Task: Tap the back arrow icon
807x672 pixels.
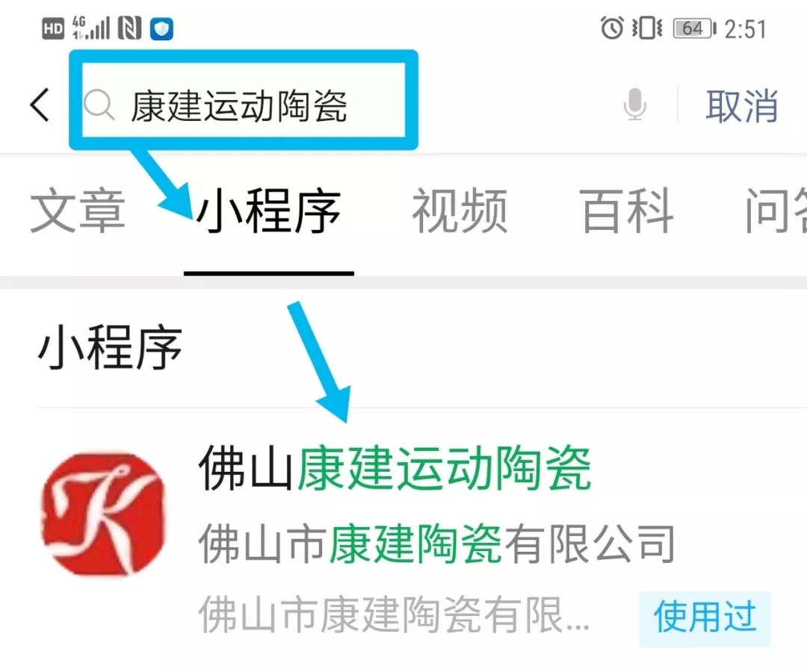Action: tap(40, 105)
